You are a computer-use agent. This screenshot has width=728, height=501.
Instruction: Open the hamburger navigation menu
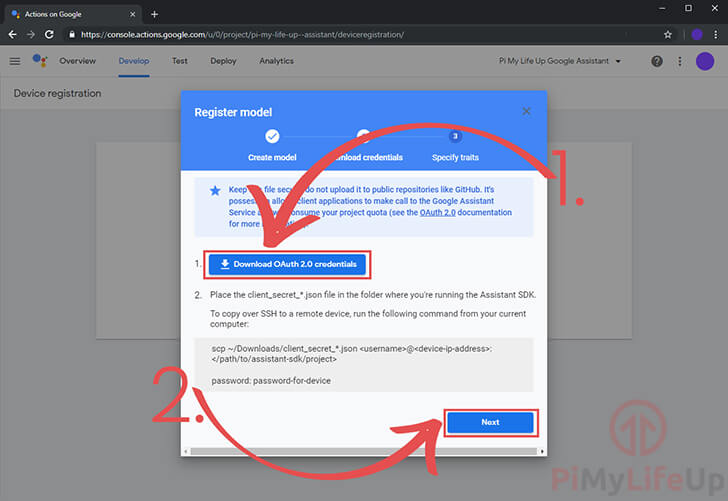click(x=15, y=61)
